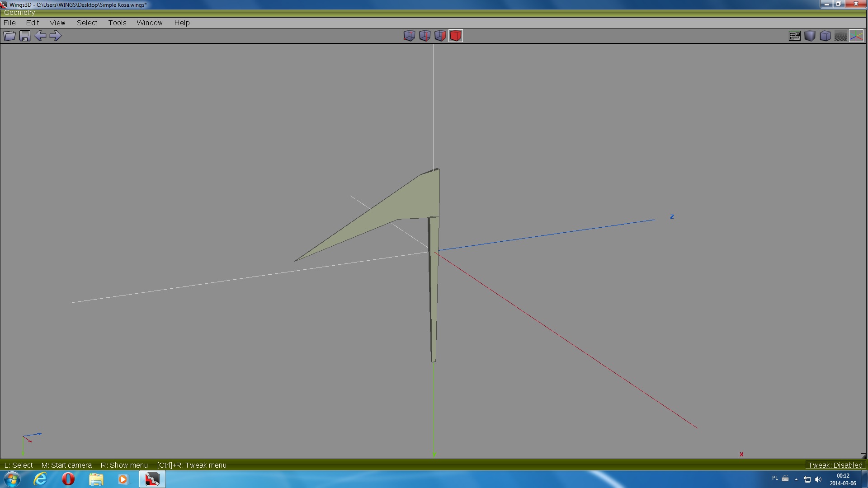The width and height of the screenshot is (868, 488).
Task: Expand the Window menu
Action: tap(149, 23)
